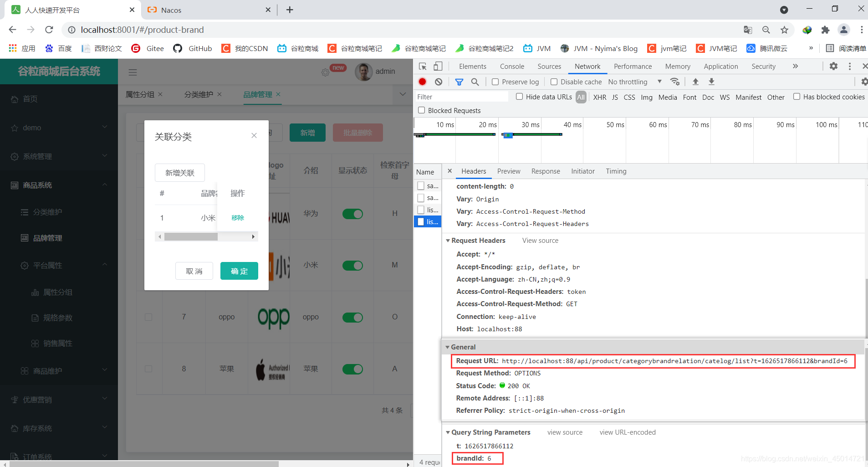Viewport: 868px width, 467px height.
Task: Open the zoom magnifier in address bar
Action: point(766,30)
